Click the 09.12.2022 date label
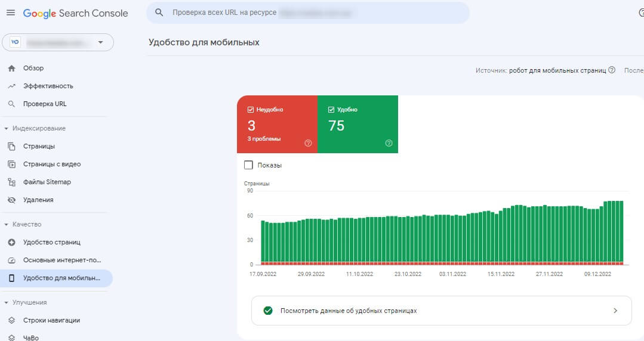Image resolution: width=644 pixels, height=341 pixels. (x=597, y=274)
